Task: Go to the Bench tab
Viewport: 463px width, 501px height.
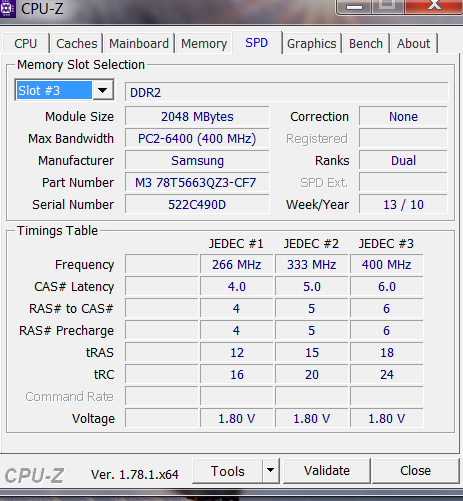Action: coord(366,43)
